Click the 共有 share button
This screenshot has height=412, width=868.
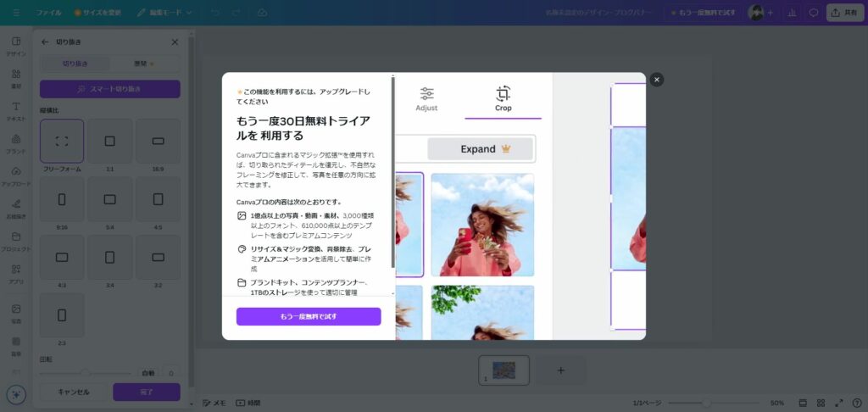pyautogui.click(x=845, y=12)
